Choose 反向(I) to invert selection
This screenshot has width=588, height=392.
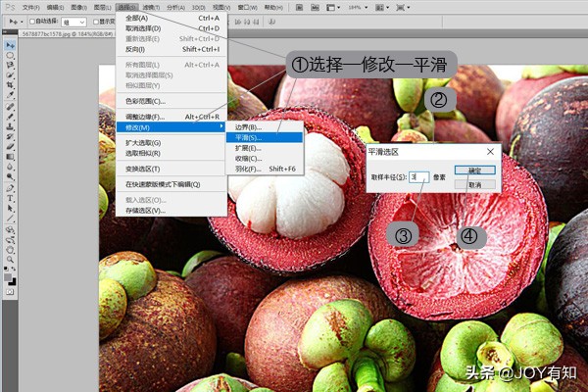click(171, 49)
